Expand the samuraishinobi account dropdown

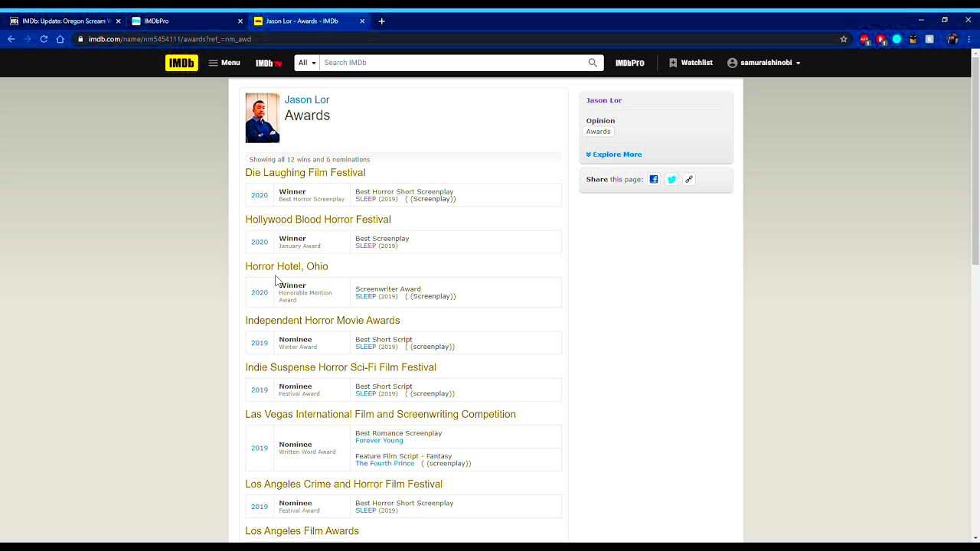point(764,63)
